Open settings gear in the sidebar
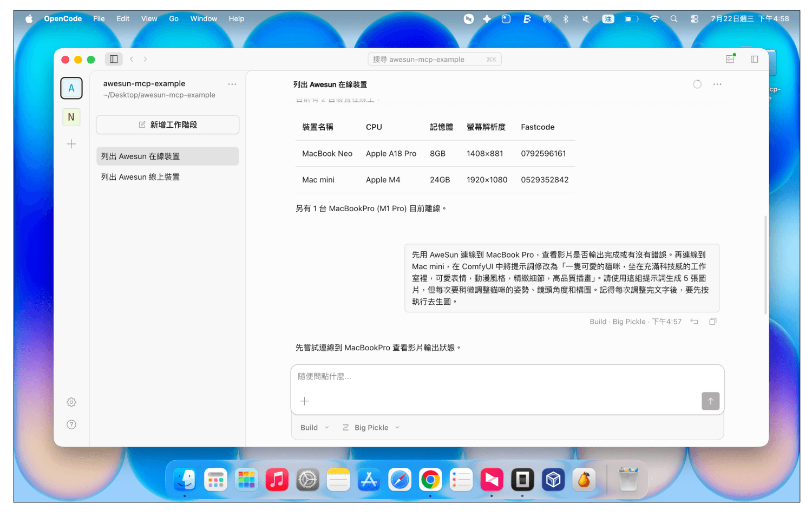Image resolution: width=812 pixels, height=516 pixels. coord(71,402)
